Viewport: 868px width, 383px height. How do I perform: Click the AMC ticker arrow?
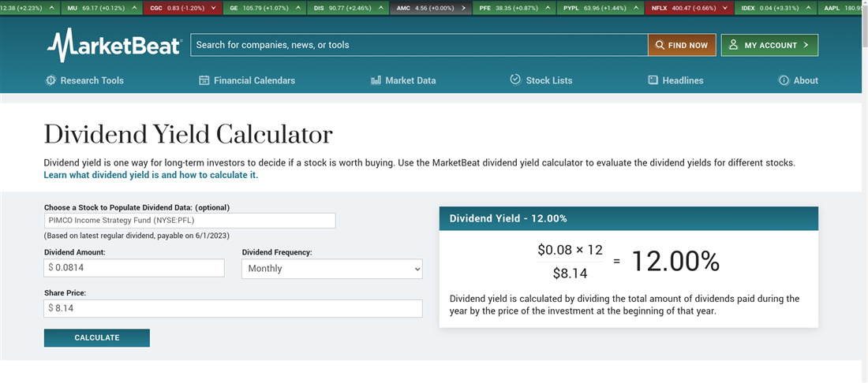(463, 9)
